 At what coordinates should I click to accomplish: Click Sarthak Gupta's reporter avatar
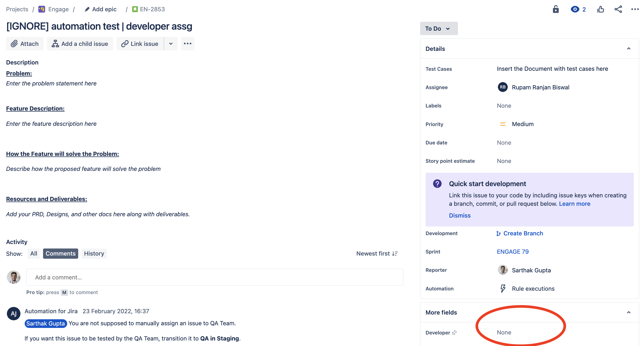pos(503,270)
